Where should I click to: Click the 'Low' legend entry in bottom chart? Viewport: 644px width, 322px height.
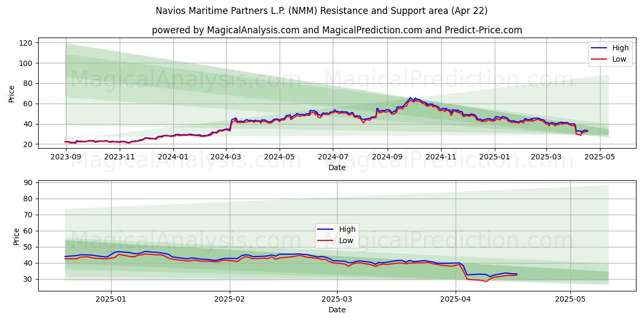coord(335,240)
